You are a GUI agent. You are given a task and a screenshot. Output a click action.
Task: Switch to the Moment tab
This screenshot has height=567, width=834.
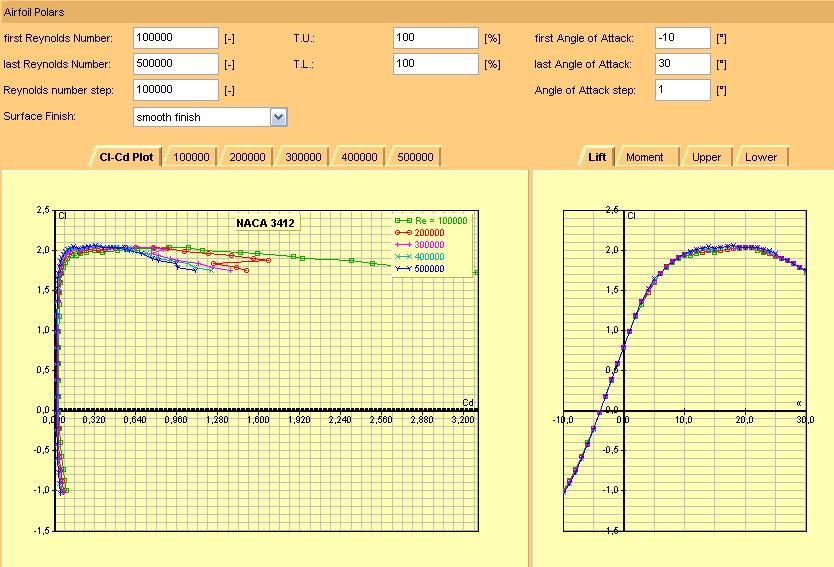pyautogui.click(x=645, y=157)
